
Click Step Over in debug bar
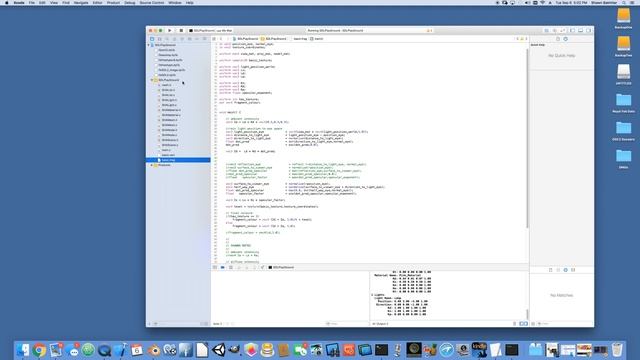(x=239, y=267)
